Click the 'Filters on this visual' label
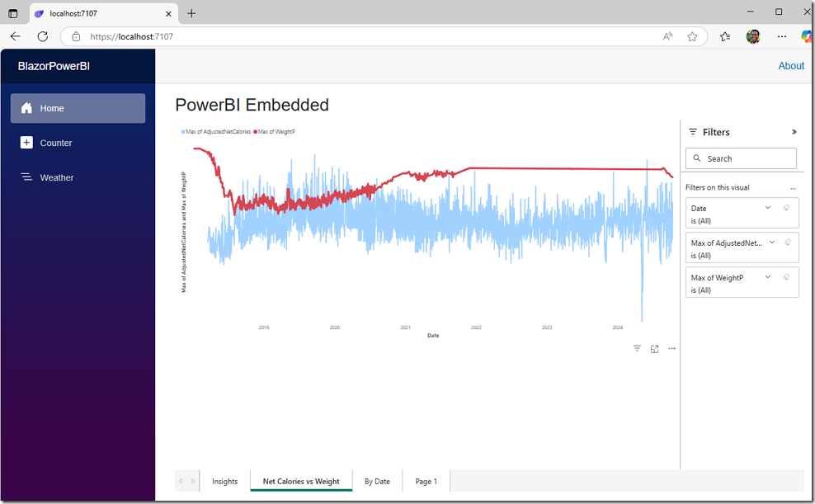The image size is (815, 504). point(718,187)
